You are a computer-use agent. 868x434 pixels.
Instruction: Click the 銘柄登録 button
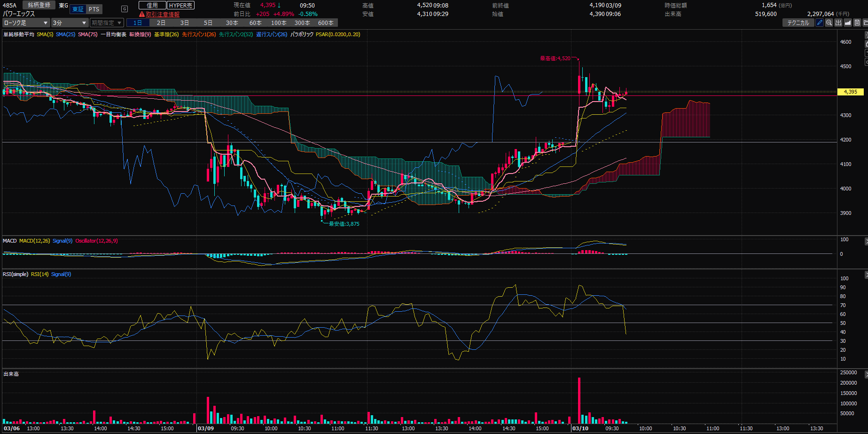pyautogui.click(x=39, y=5)
